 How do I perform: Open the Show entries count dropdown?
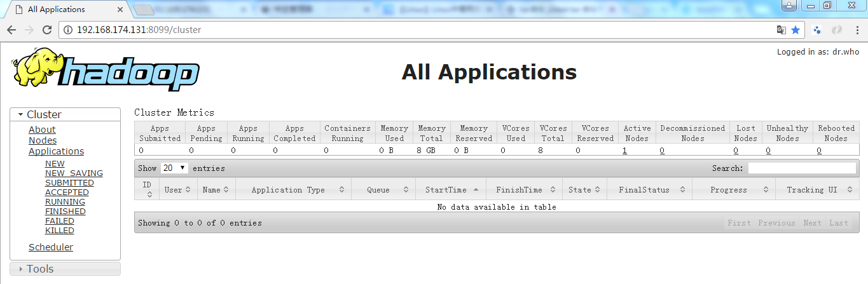[174, 168]
